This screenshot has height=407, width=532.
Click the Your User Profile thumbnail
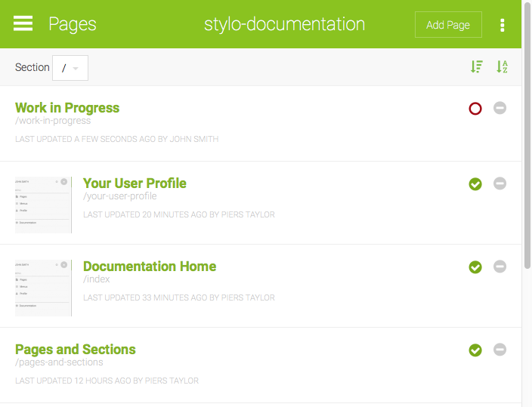coord(43,205)
